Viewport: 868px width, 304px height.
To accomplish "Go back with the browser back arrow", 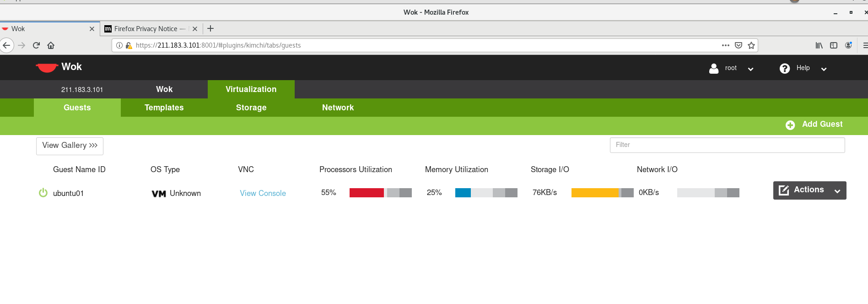I will (6, 45).
